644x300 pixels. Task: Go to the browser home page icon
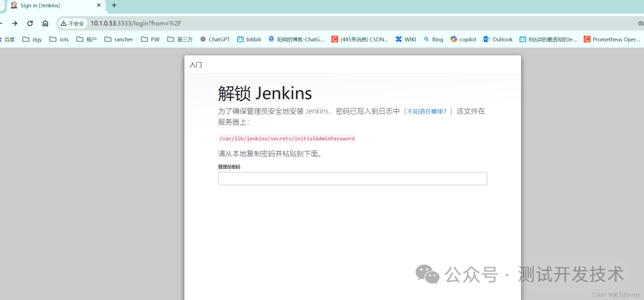click(x=45, y=23)
